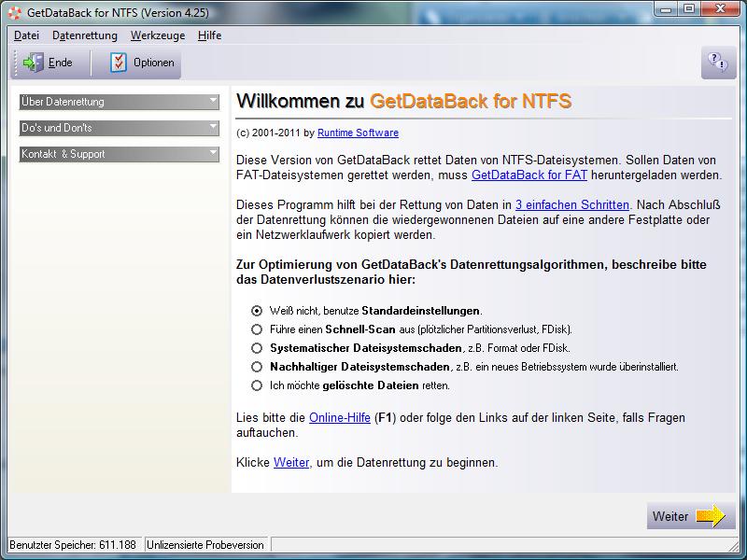747x560 pixels.
Task: Click the GetDataBack lifebuoy title bar icon
Action: pyautogui.click(x=15, y=12)
